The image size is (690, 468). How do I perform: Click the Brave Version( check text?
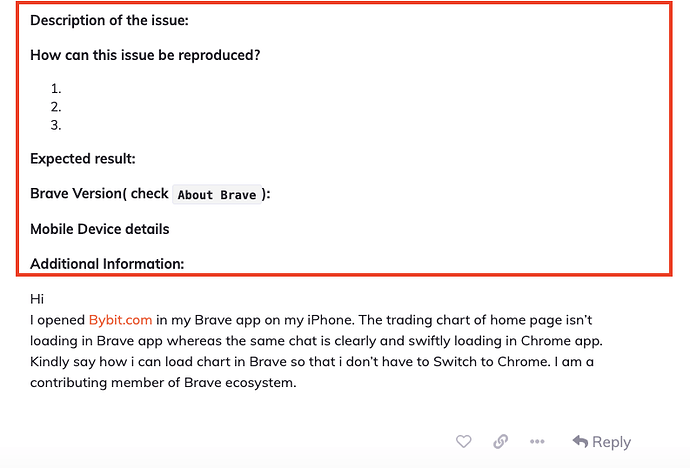pos(99,194)
